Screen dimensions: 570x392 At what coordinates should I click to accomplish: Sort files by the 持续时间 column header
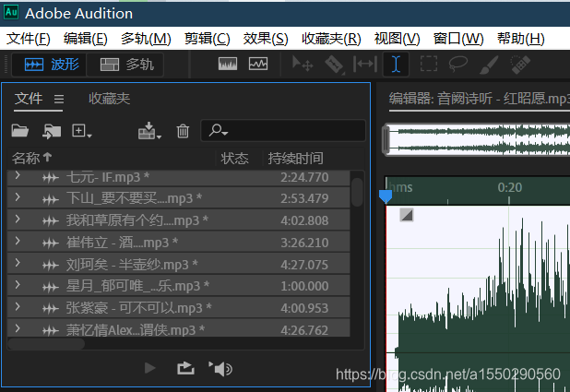click(295, 159)
